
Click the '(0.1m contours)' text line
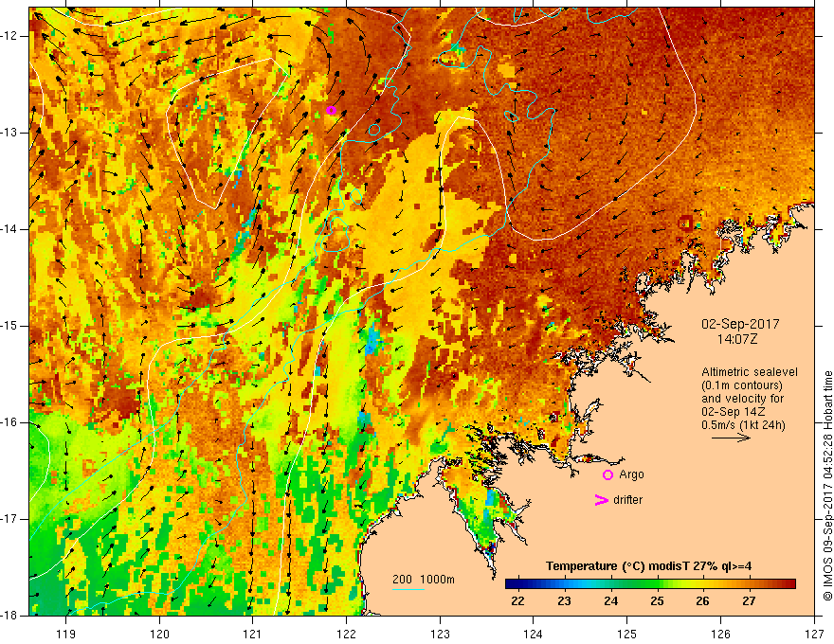point(742,385)
